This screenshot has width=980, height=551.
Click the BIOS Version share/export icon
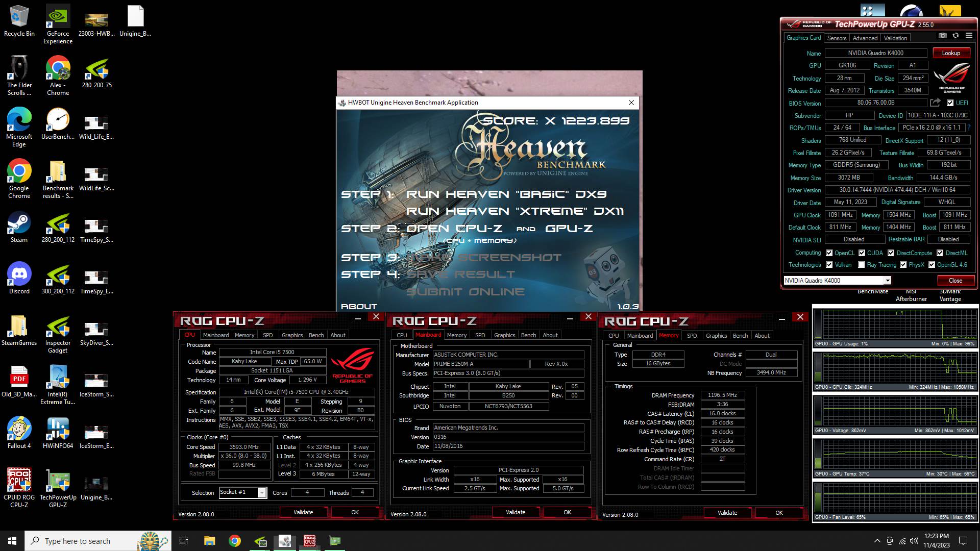click(935, 103)
